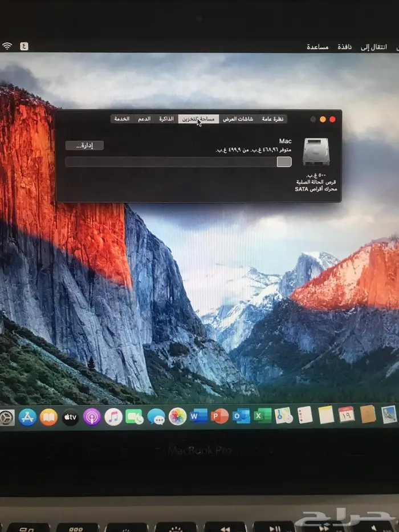This screenshot has height=532, width=399.
Task: Click the إدارة... (Manage) storage button
Action: 84,145
